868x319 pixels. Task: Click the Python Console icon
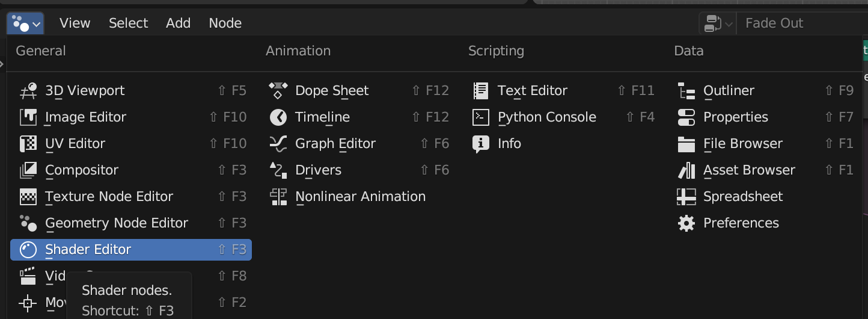click(481, 117)
